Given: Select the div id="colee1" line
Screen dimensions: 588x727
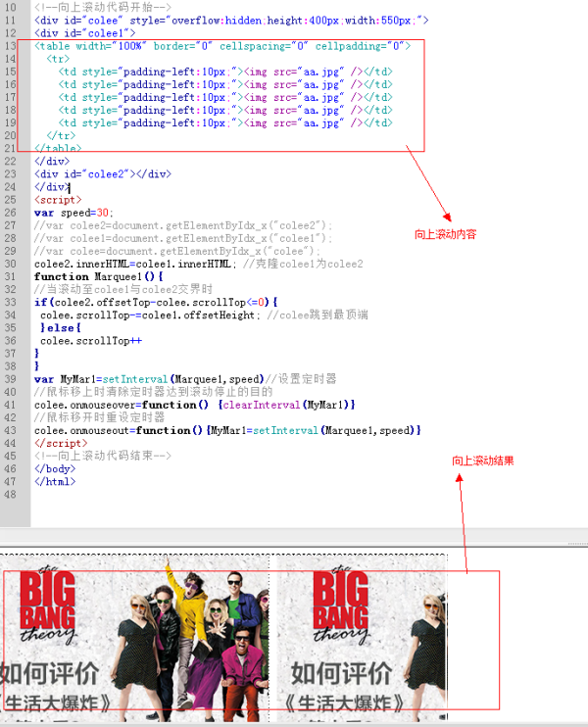Looking at the screenshot, I should coord(85,33).
